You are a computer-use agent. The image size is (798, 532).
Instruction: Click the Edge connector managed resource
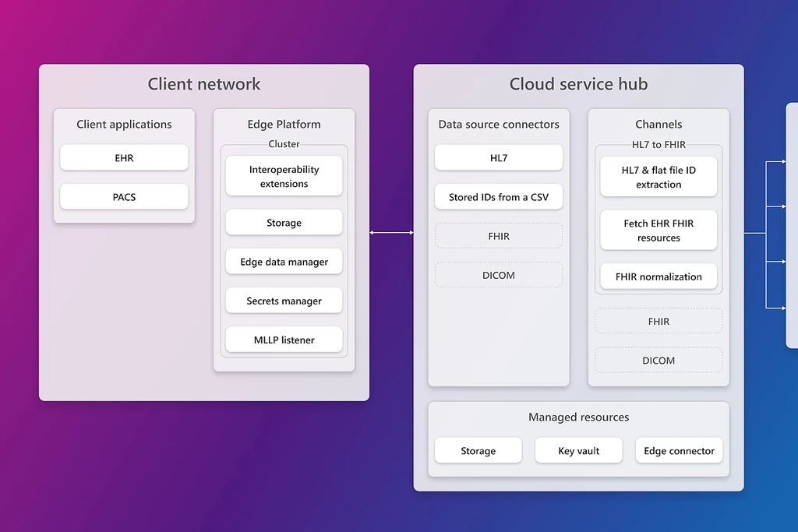click(679, 451)
